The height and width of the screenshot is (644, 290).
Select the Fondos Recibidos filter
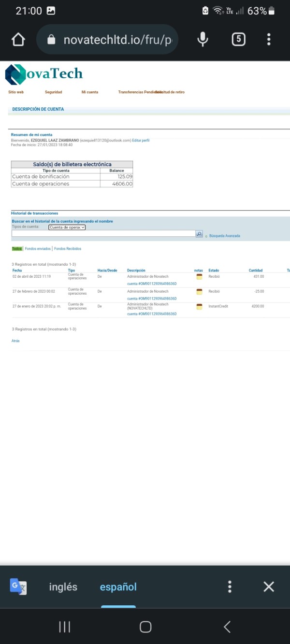coord(68,249)
